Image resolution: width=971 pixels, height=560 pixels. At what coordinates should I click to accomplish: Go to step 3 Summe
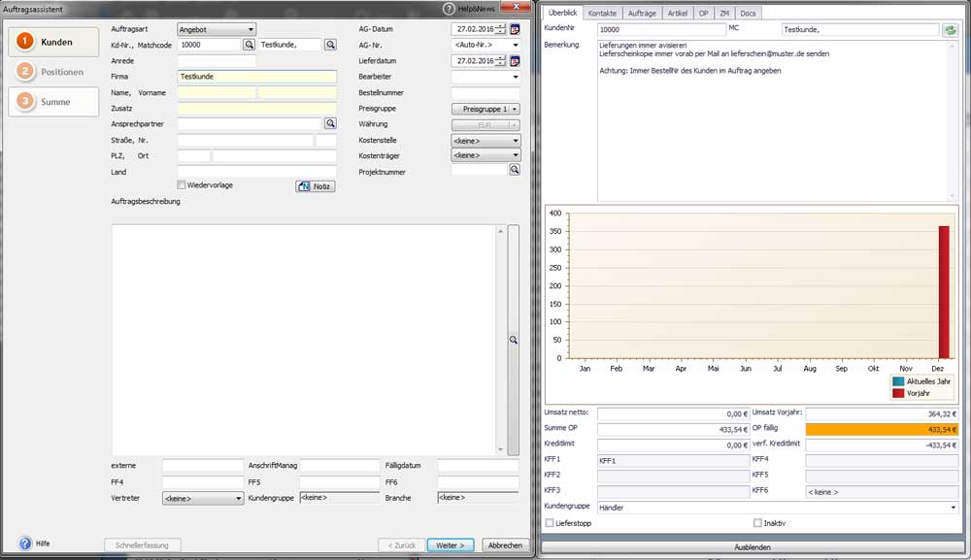(53, 102)
